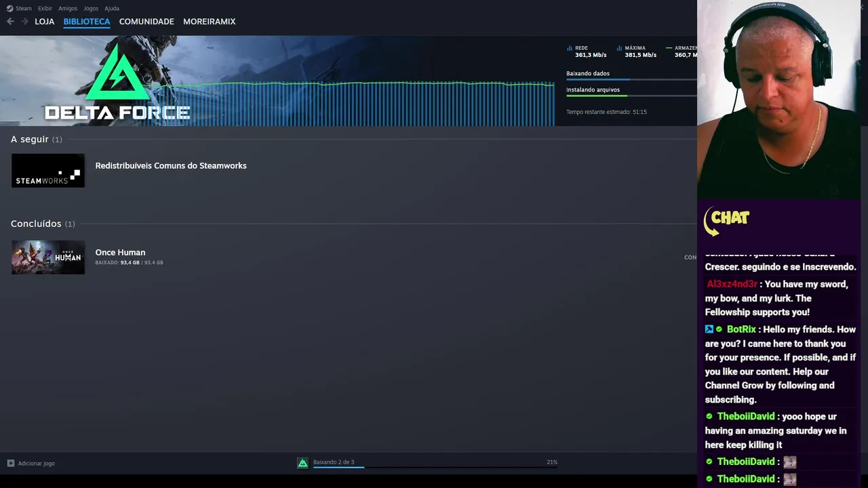Select Redistribuíveis Comuns do Steamworks
868x488 pixels.
[171, 165]
